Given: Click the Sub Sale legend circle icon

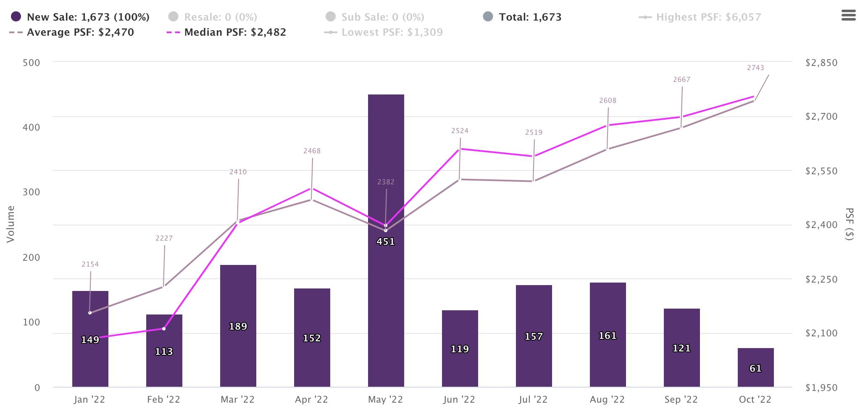Looking at the screenshot, I should 331,17.
